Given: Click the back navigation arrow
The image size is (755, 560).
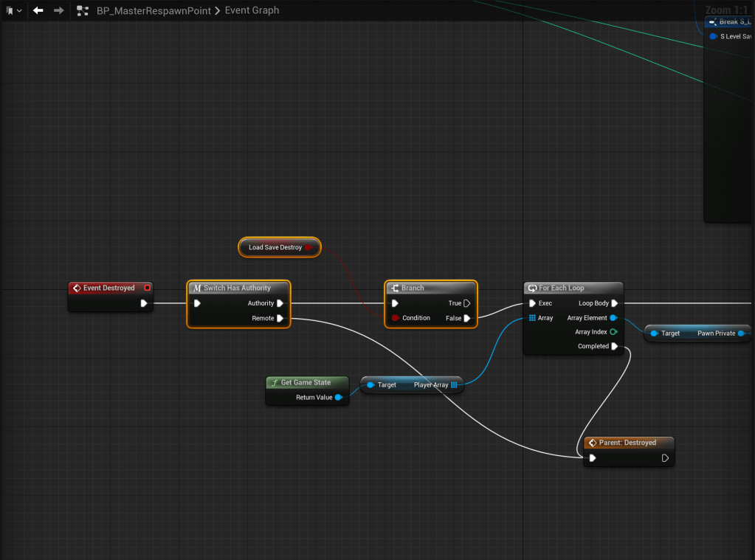Looking at the screenshot, I should point(38,11).
